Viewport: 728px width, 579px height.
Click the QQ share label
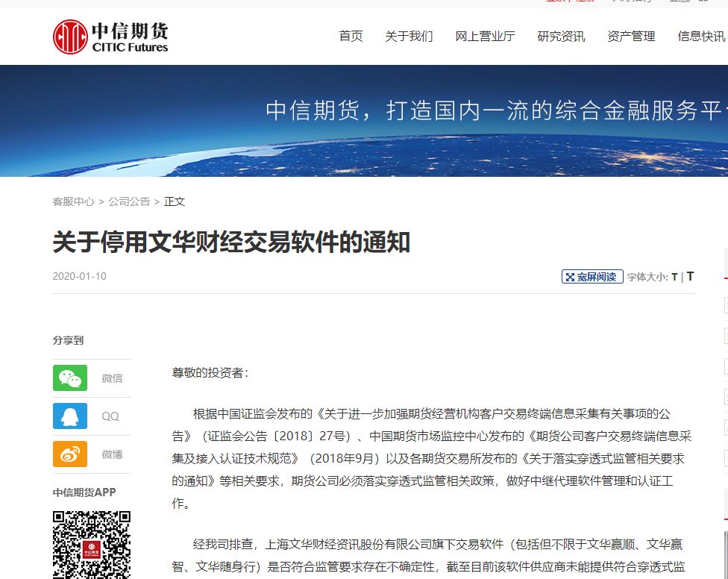coord(110,416)
